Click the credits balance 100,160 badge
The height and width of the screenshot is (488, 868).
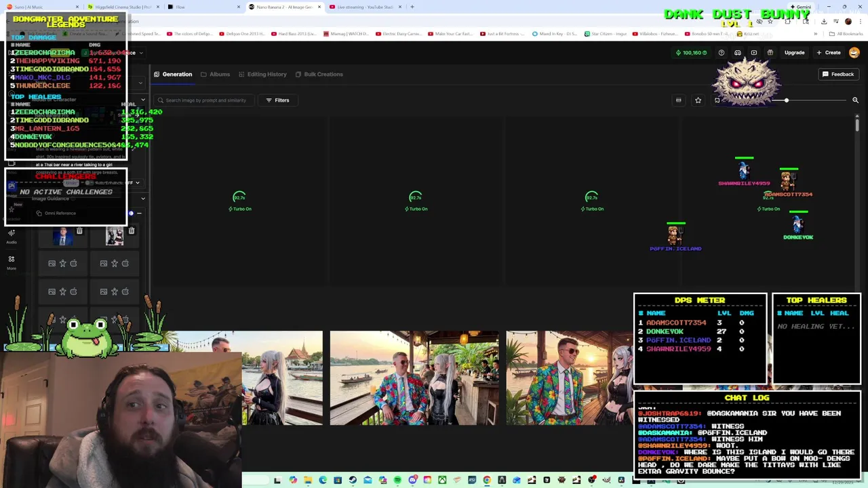[x=691, y=53]
